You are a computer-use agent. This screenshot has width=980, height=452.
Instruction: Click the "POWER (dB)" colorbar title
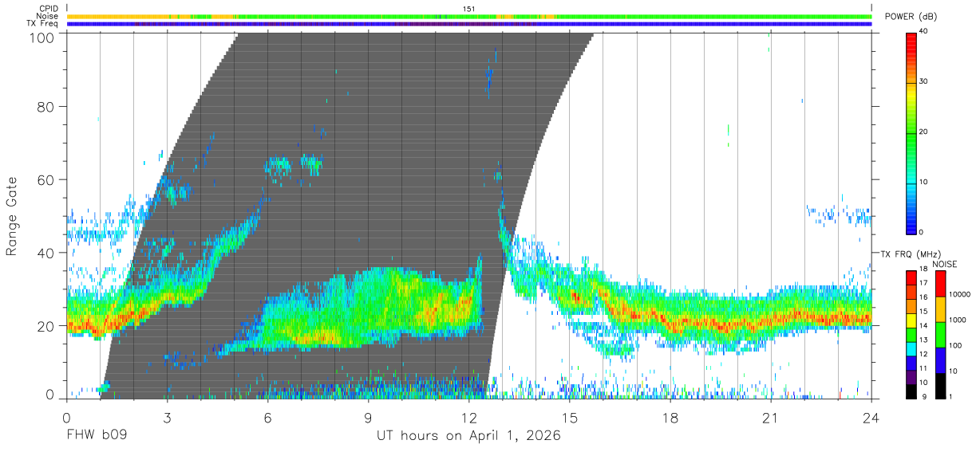click(x=911, y=18)
